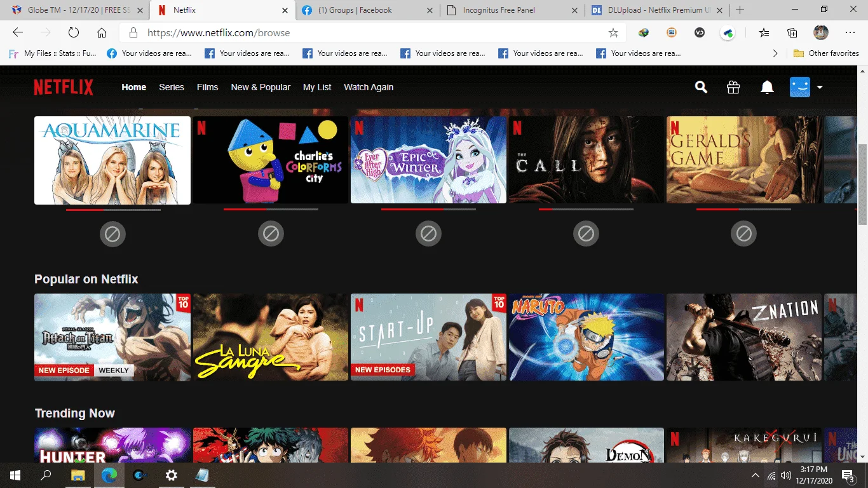The image size is (868, 488).
Task: Open Settings gear in the taskbar
Action: 171,475
